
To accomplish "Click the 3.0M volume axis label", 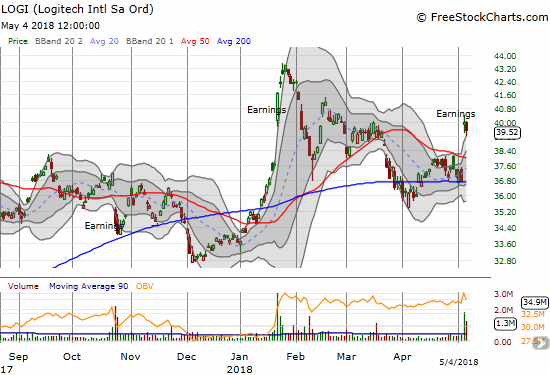I will [x=503, y=294].
